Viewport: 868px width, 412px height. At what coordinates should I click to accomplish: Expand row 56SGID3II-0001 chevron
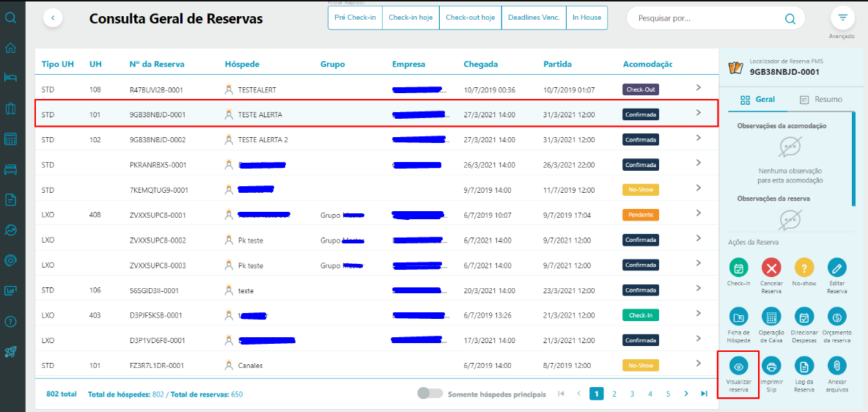[699, 288]
